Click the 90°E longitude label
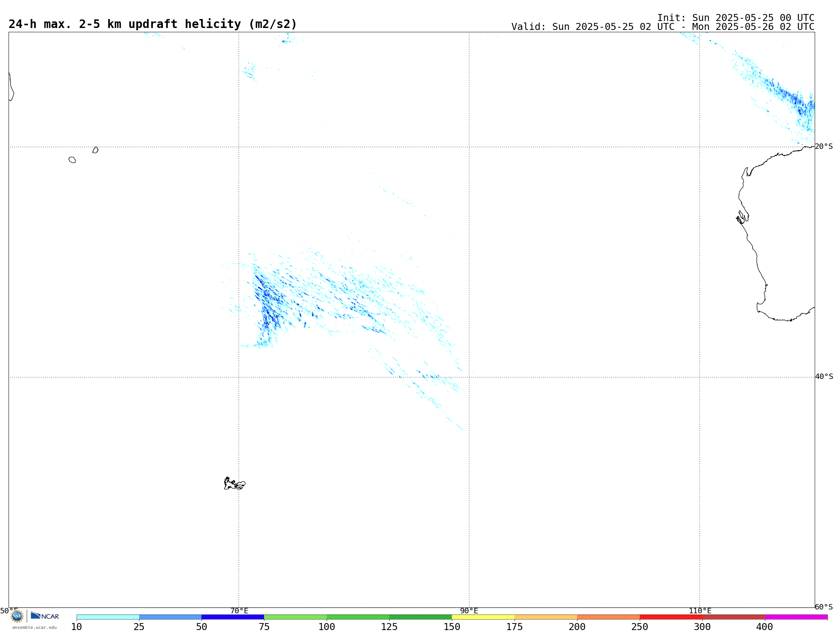Image resolution: width=840 pixels, height=632 pixels. point(469,611)
